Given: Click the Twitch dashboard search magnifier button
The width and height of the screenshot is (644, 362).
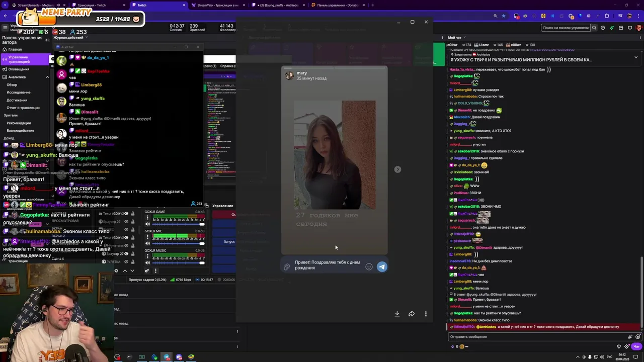Looking at the screenshot, I should coord(594,28).
